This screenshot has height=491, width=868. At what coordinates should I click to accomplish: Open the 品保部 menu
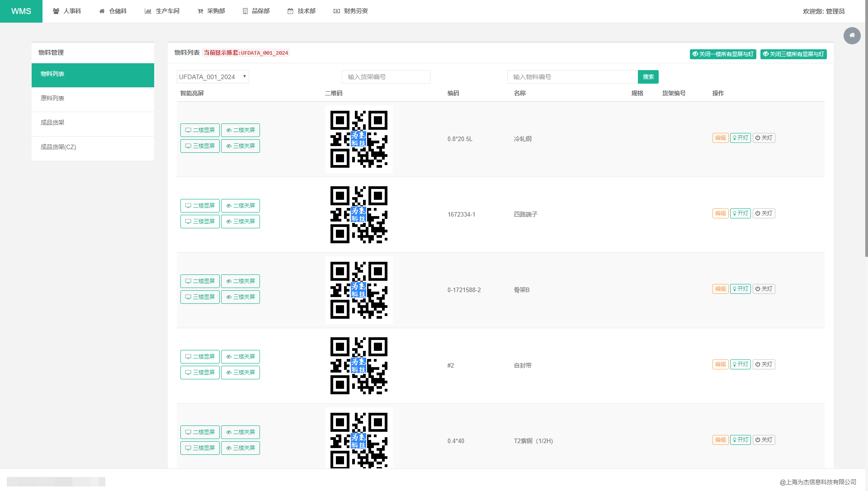[x=256, y=11]
